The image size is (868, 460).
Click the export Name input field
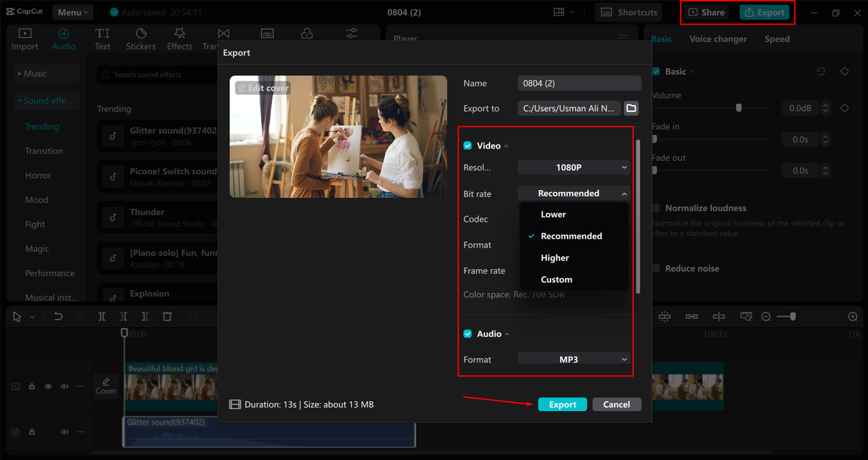(x=579, y=83)
